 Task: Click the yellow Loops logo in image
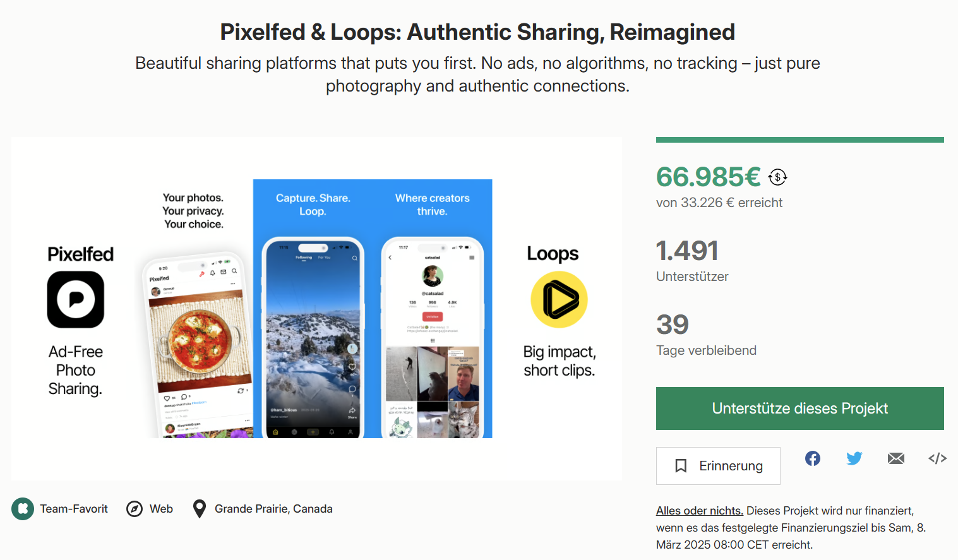coord(559,300)
